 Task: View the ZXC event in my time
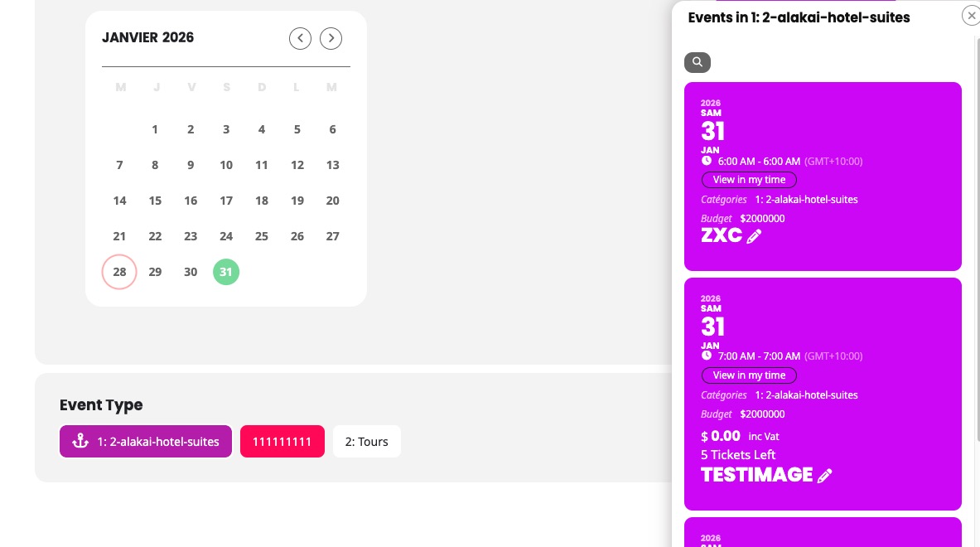tap(749, 180)
